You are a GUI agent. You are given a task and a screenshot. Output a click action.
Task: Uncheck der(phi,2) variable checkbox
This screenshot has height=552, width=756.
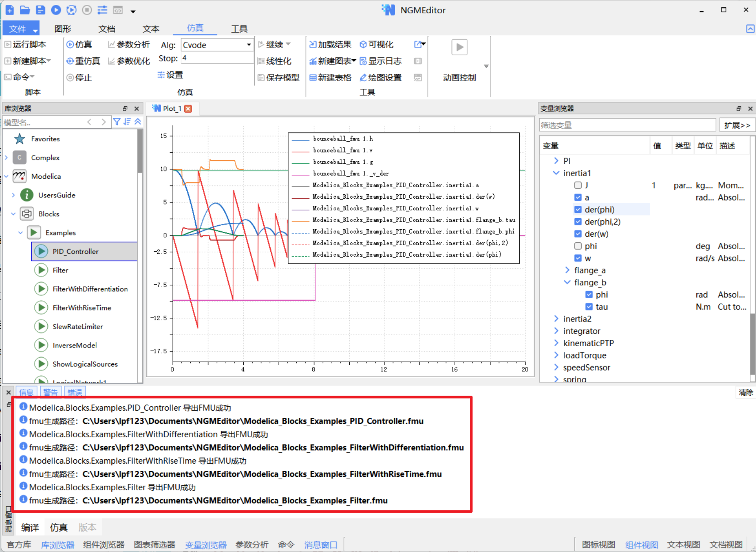(x=578, y=222)
